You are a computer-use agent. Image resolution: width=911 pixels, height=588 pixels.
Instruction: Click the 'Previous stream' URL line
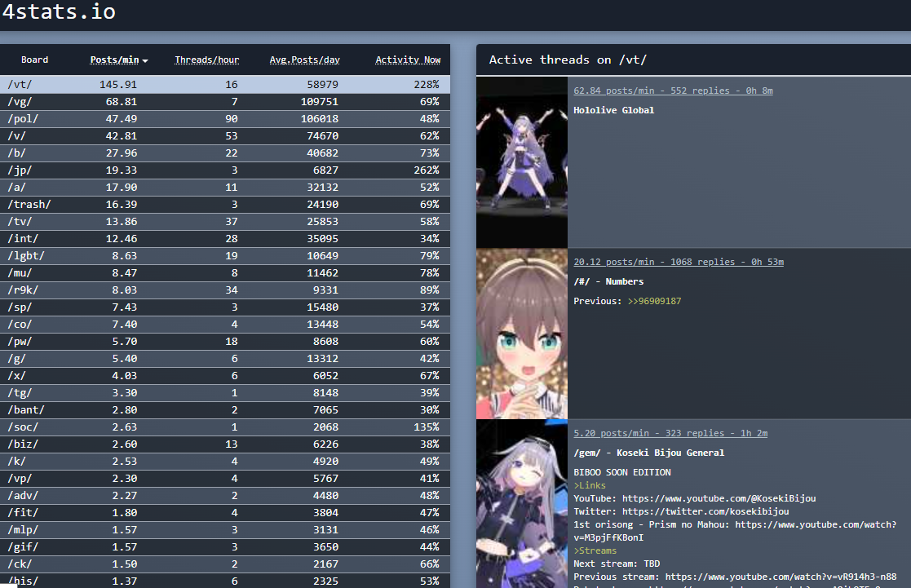[735, 577]
